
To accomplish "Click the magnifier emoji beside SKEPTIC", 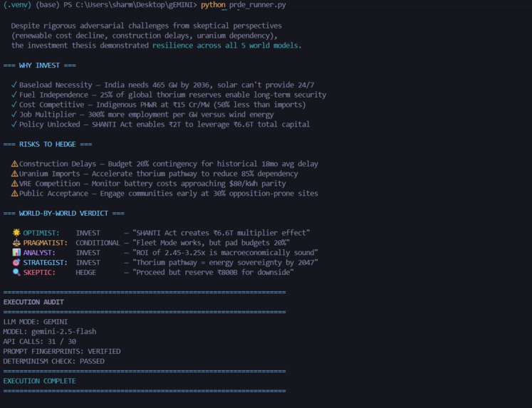I will tap(16, 272).
